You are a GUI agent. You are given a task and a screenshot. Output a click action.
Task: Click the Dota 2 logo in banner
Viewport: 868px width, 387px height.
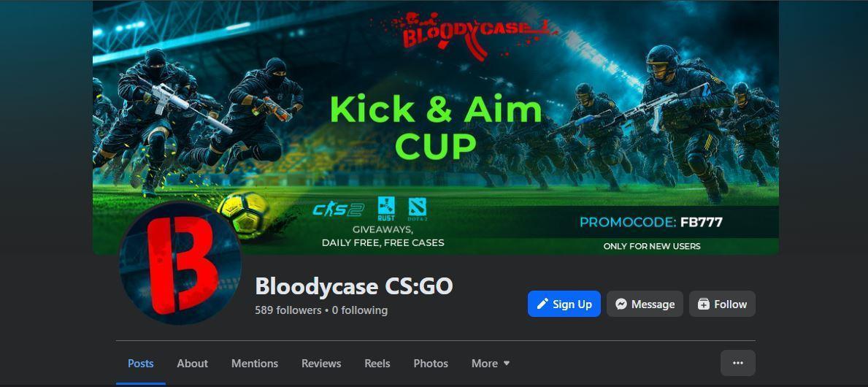click(x=418, y=210)
